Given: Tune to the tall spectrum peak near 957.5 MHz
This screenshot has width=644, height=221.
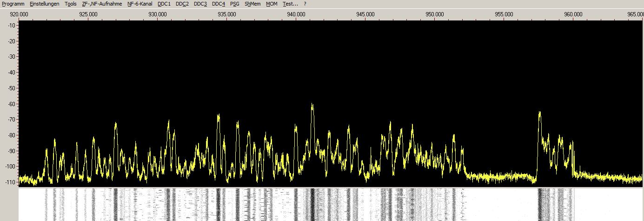Looking at the screenshot, I should (540, 113).
